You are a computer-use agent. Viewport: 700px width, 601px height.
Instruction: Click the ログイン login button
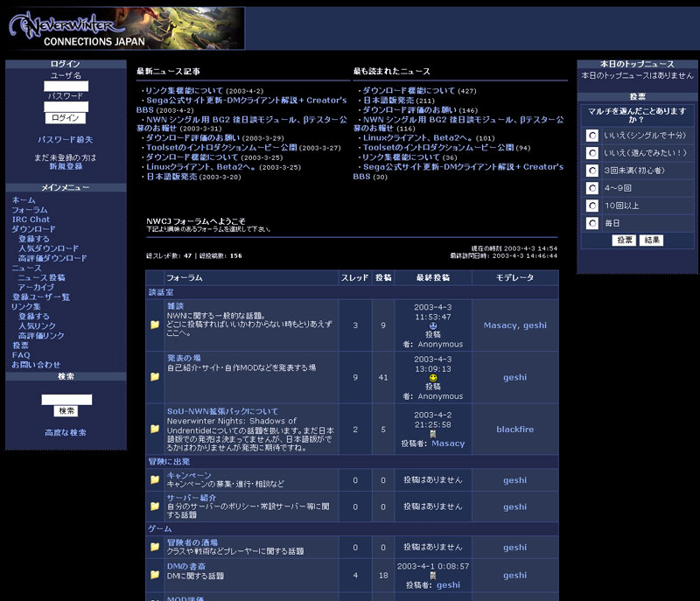(66, 118)
